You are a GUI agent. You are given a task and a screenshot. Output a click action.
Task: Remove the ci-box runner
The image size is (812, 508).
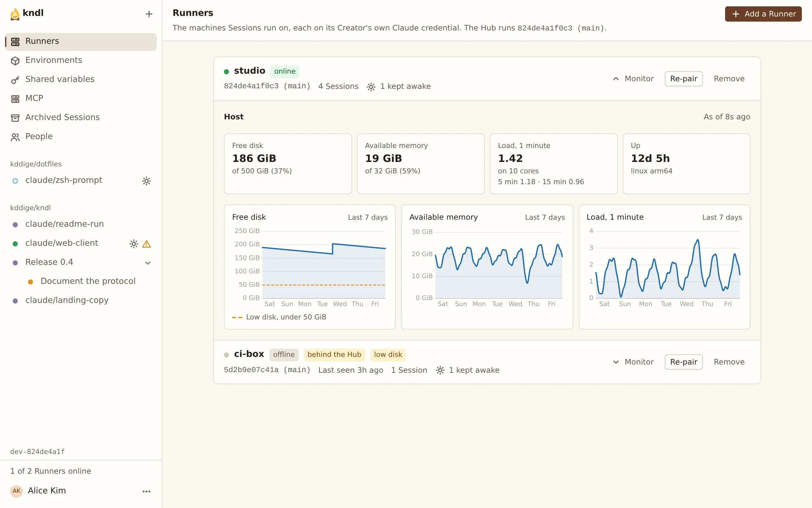pos(729,362)
